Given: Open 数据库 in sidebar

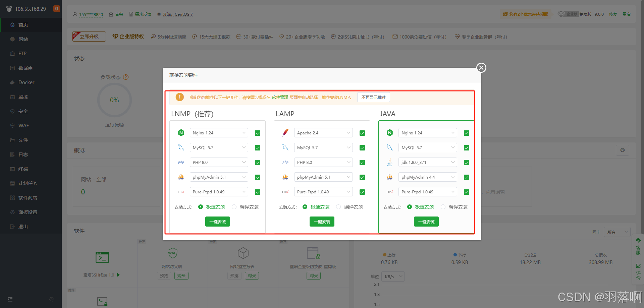Looking at the screenshot, I should pyautogui.click(x=31, y=68).
